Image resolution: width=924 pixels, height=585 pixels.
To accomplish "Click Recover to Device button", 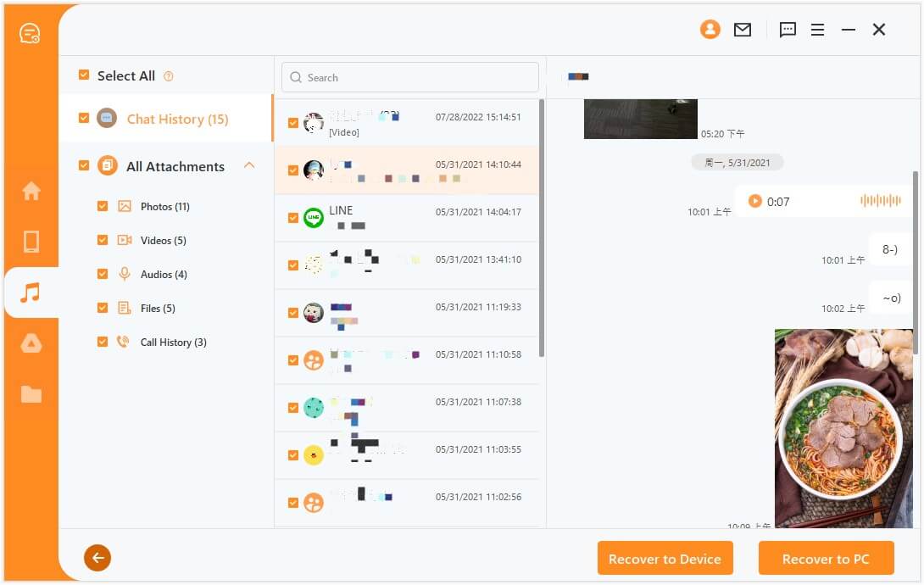I will (665, 559).
